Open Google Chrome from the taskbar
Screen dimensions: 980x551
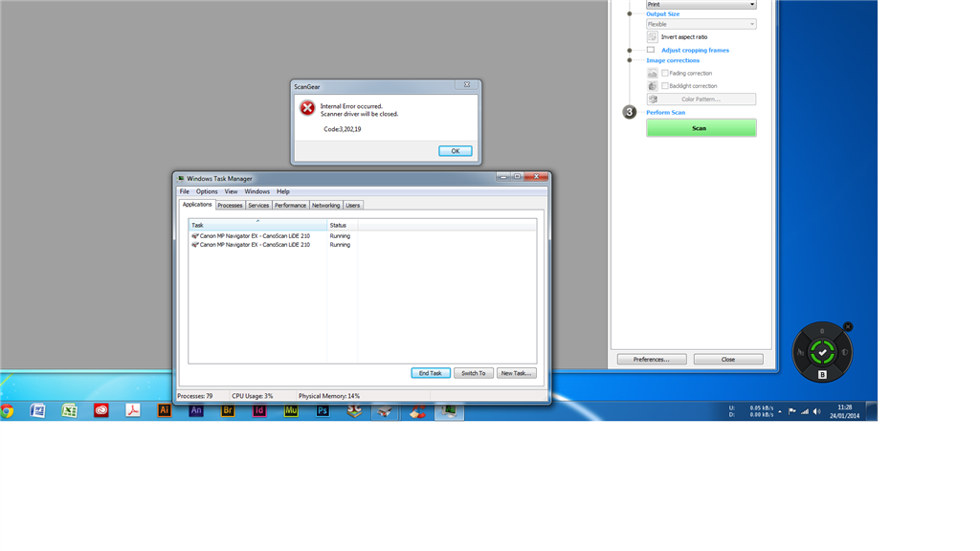pyautogui.click(x=7, y=410)
